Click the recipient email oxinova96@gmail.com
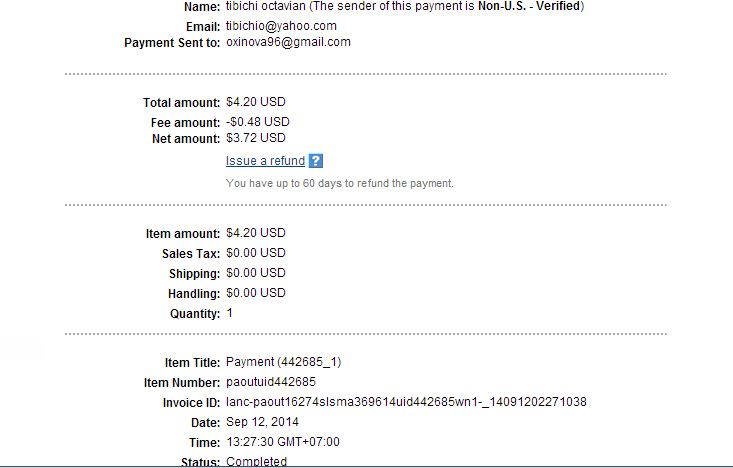 tap(288, 43)
